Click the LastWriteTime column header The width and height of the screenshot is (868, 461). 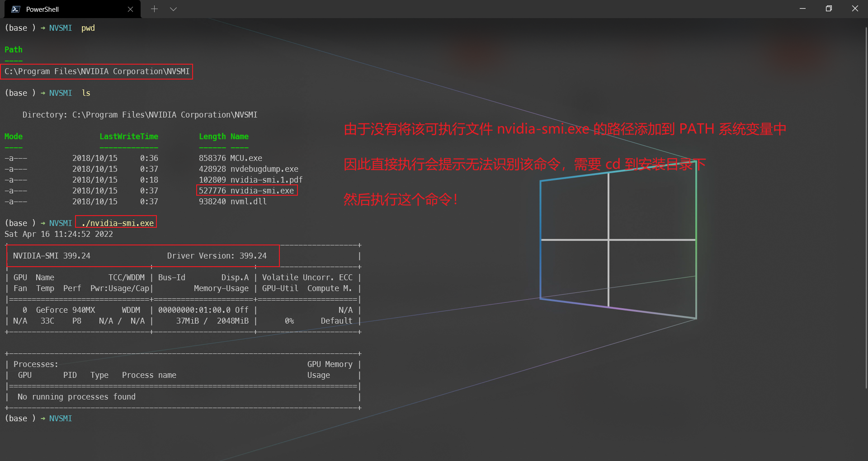click(x=129, y=136)
